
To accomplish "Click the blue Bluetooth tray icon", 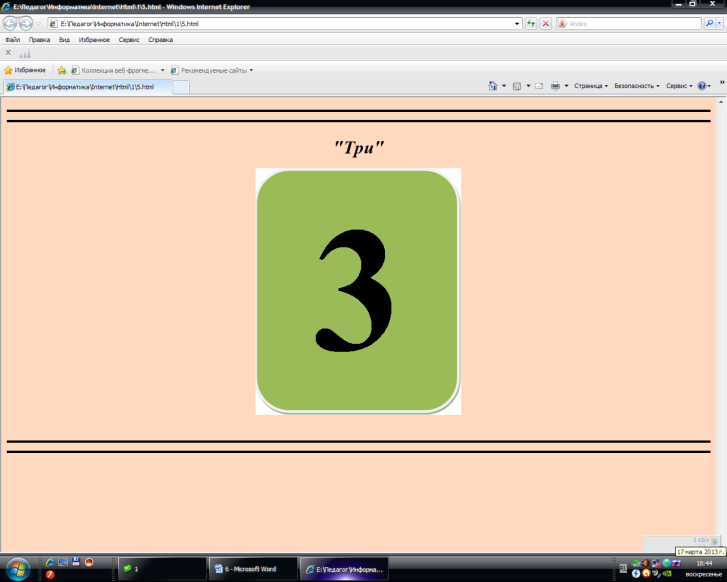I will pyautogui.click(x=636, y=574).
